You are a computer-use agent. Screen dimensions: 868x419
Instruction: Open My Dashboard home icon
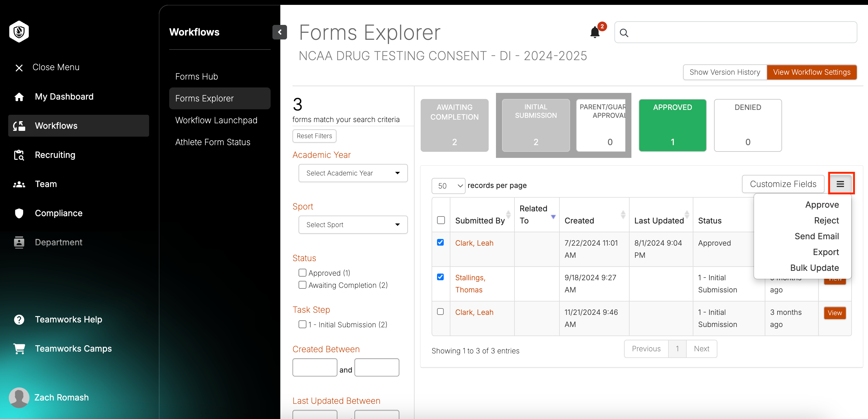(19, 97)
